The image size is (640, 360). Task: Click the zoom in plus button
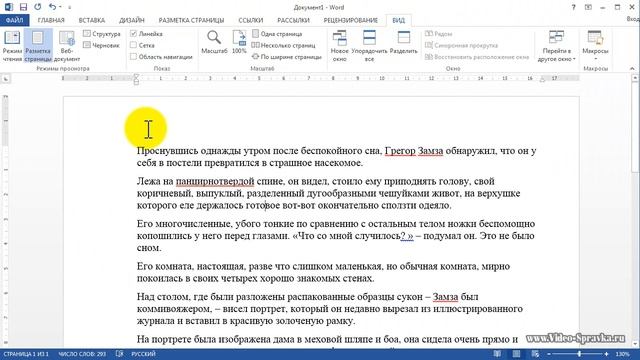click(x=607, y=354)
